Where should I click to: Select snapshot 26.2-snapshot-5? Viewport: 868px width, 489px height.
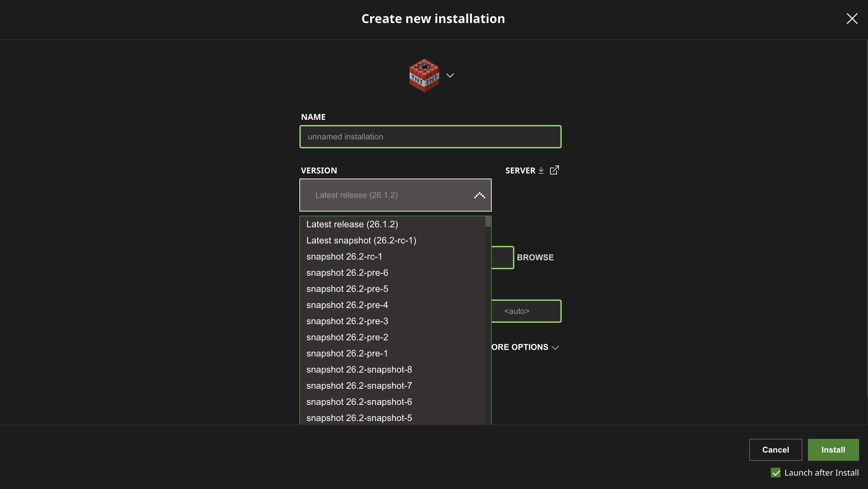click(393, 418)
